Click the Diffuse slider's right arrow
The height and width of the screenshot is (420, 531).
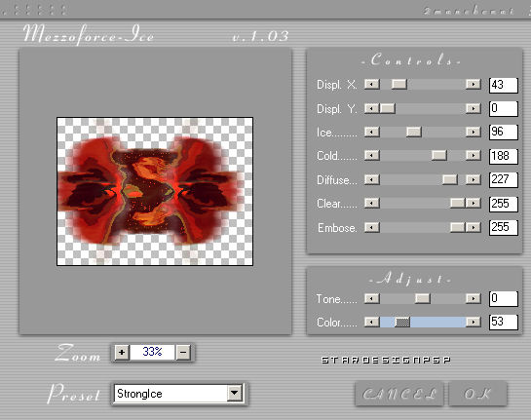pos(474,179)
